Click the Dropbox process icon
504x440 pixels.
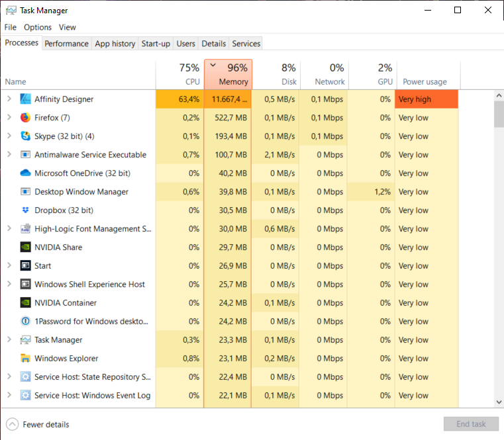click(x=25, y=210)
